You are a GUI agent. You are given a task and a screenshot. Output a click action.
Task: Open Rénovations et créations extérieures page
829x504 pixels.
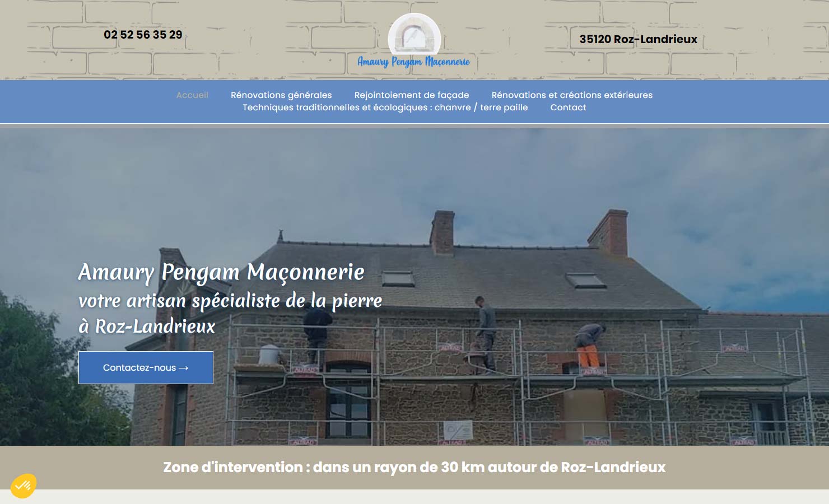[572, 95]
